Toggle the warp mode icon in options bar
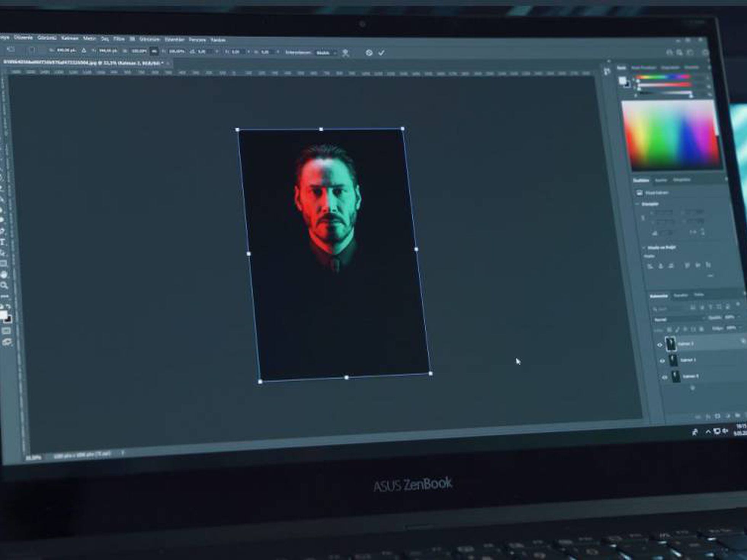The image size is (747, 560). pyautogui.click(x=345, y=53)
